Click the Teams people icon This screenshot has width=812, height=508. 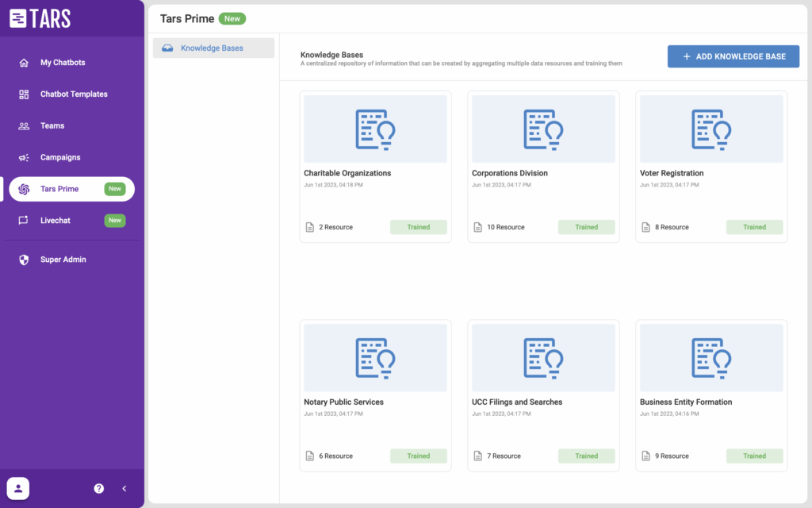[24, 125]
